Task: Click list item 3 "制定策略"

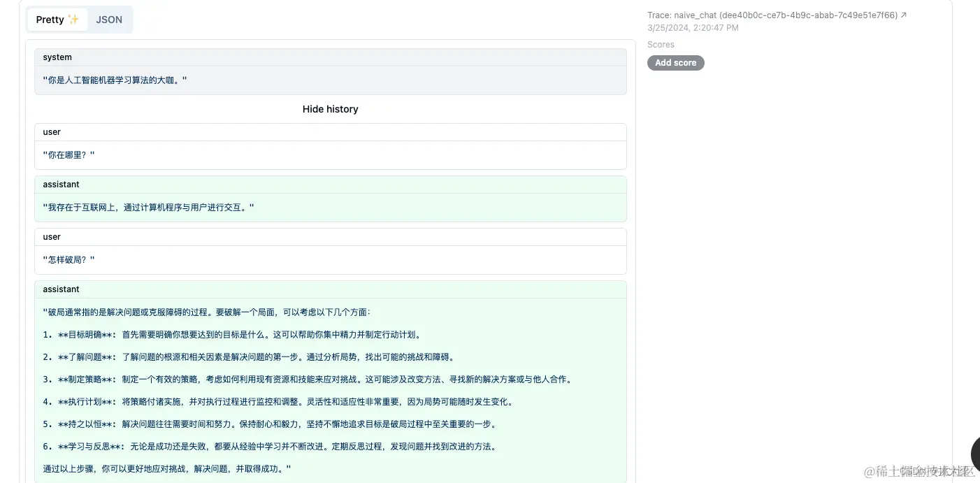Action: tap(308, 380)
